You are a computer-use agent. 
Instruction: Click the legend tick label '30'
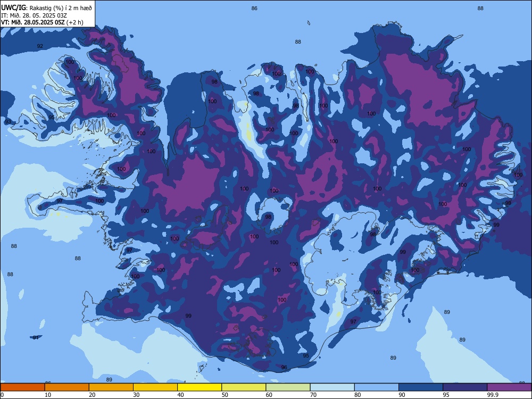point(136,395)
